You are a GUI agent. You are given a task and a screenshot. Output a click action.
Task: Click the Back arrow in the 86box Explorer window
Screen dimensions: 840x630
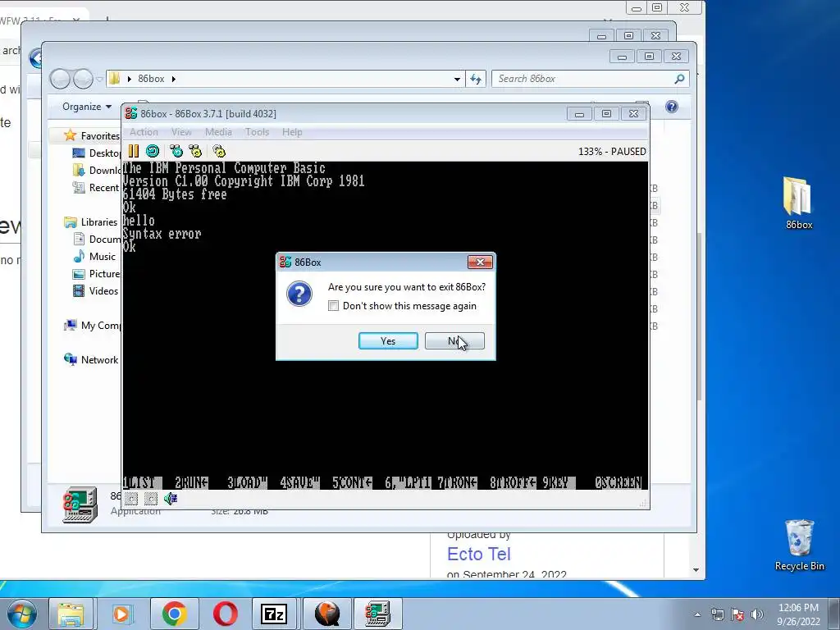[60, 79]
